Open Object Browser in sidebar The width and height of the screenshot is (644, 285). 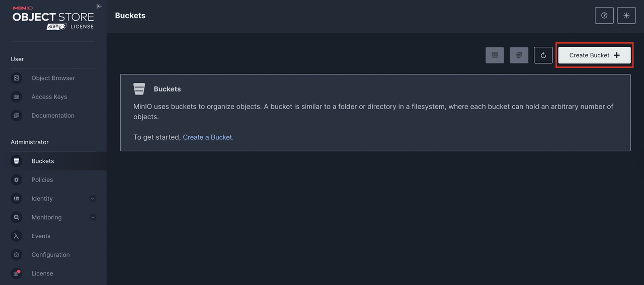click(53, 78)
